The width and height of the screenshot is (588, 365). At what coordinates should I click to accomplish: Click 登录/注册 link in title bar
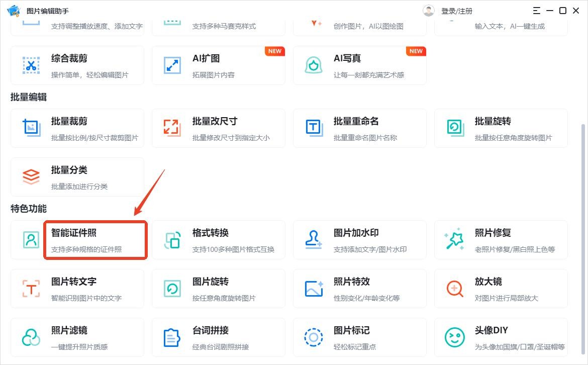tap(457, 11)
